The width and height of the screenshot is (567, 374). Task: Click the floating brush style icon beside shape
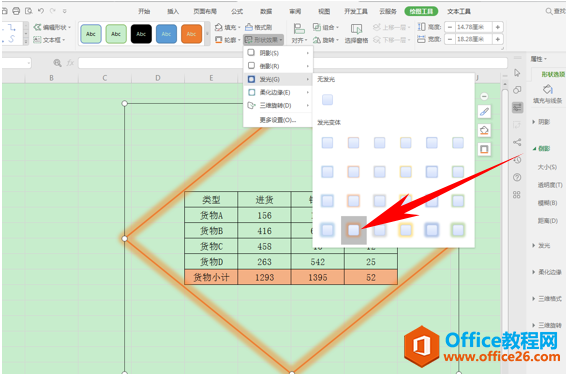(484, 112)
